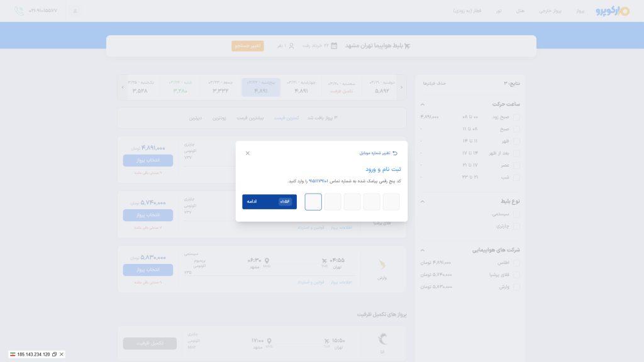The width and height of the screenshot is (644, 362).
Task: Focus the first (rightmost) code digit box
Action: point(391,202)
